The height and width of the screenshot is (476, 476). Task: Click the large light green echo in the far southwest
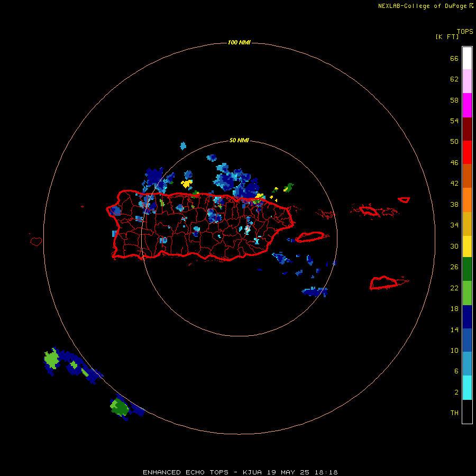point(52,360)
